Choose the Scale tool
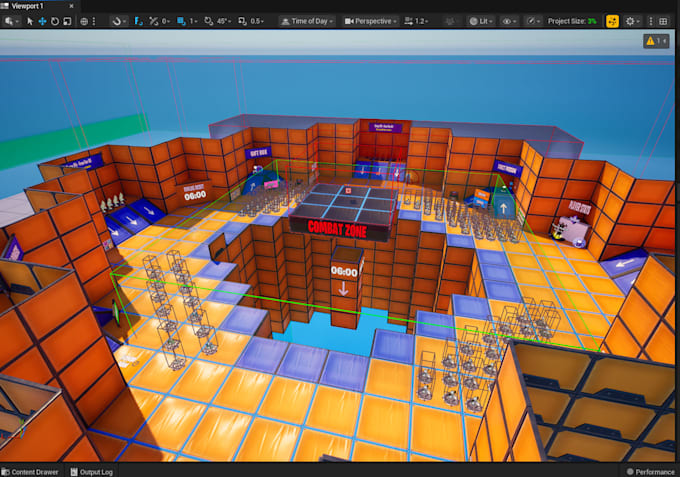 point(67,21)
